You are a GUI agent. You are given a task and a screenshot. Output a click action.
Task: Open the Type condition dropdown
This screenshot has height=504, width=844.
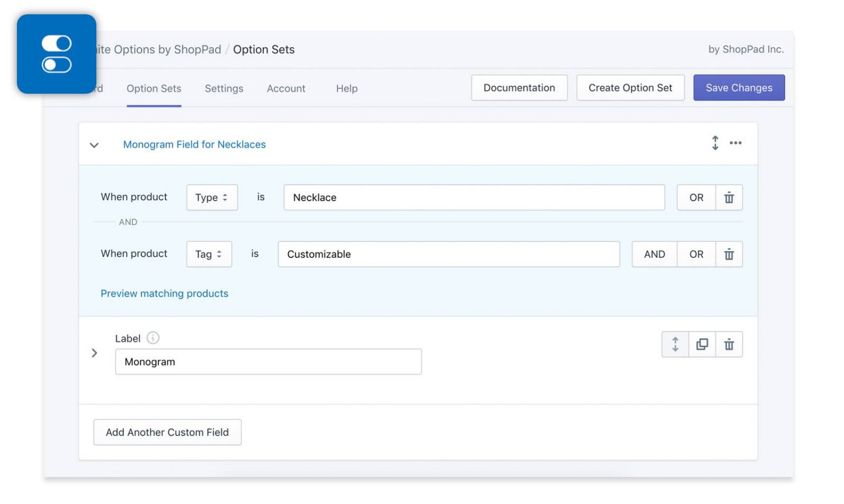pos(212,197)
